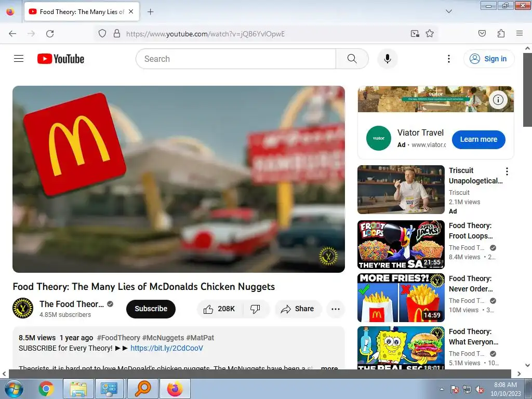Reload the current page

50,34
